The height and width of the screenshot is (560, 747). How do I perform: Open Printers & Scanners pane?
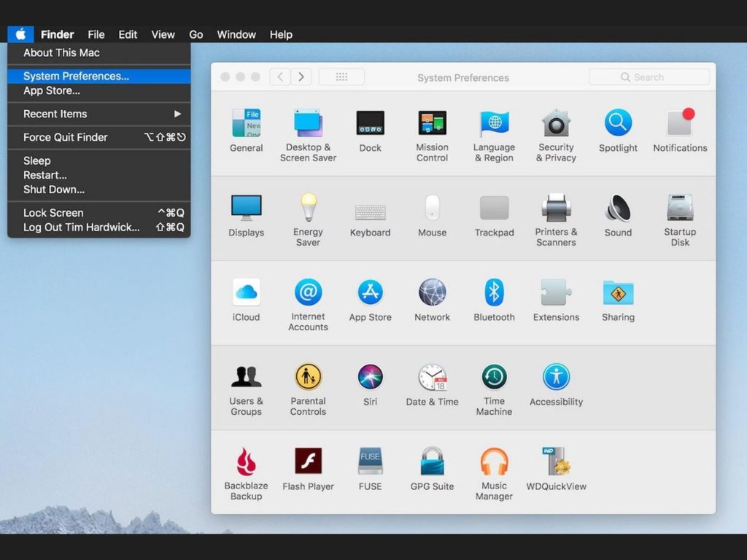556,208
